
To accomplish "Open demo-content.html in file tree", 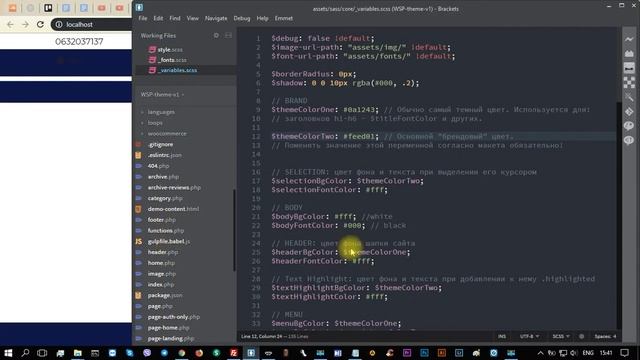I will tap(173, 209).
